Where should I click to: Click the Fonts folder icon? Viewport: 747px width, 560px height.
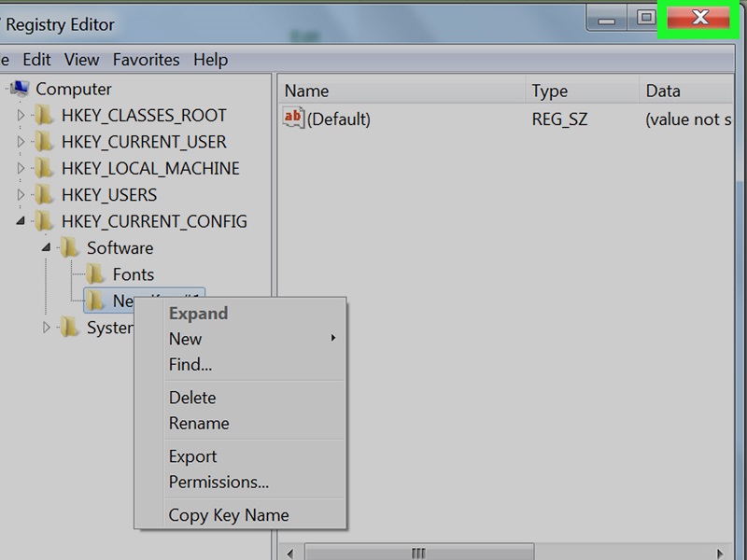point(95,274)
